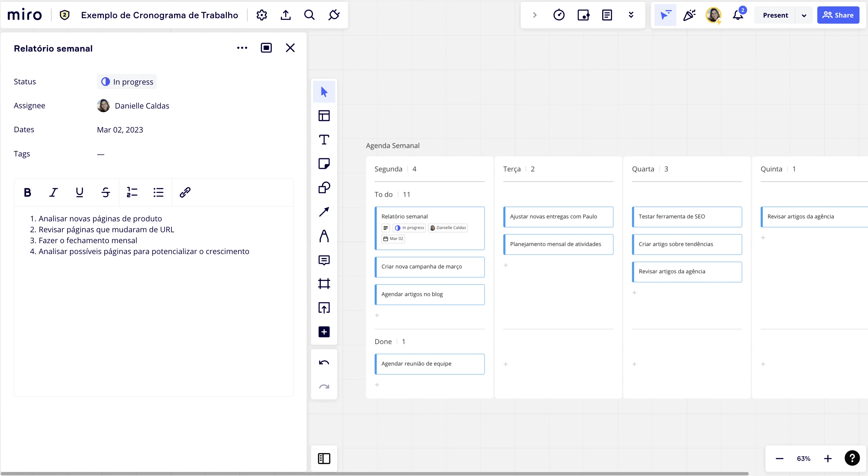Screen dimensions: 868x476
Task: Pick the connection line arrow tool
Action: coord(324,212)
